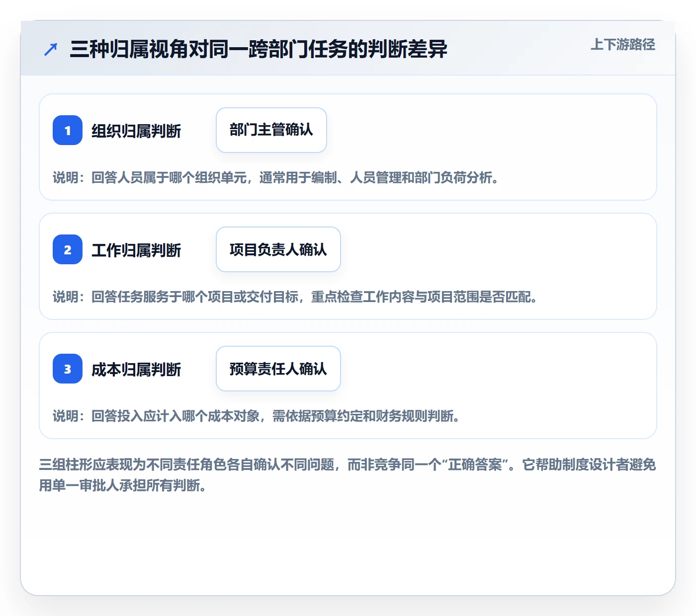This screenshot has height=616, width=696.
Task: Click the description starting 说明：回答投入应计入哪个成本对象
Action: click(257, 416)
